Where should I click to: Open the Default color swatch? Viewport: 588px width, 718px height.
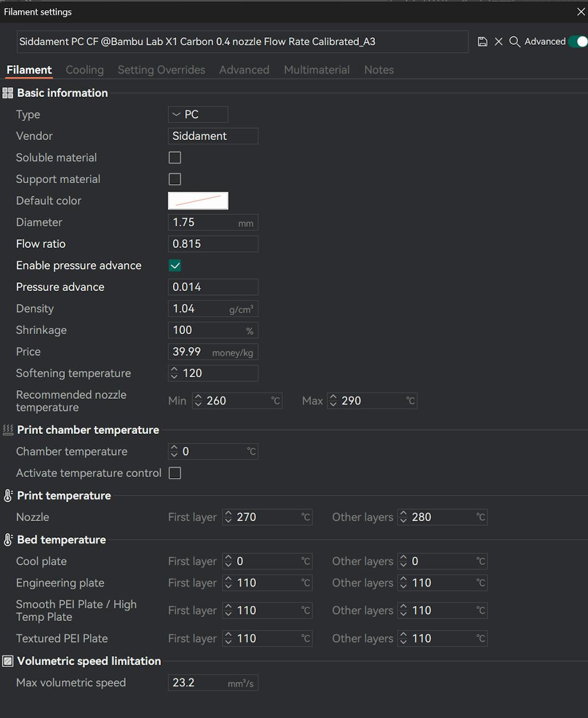[x=198, y=201]
